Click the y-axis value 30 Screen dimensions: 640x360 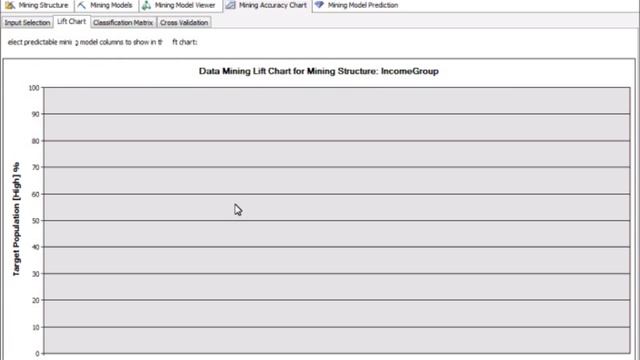[36, 274]
